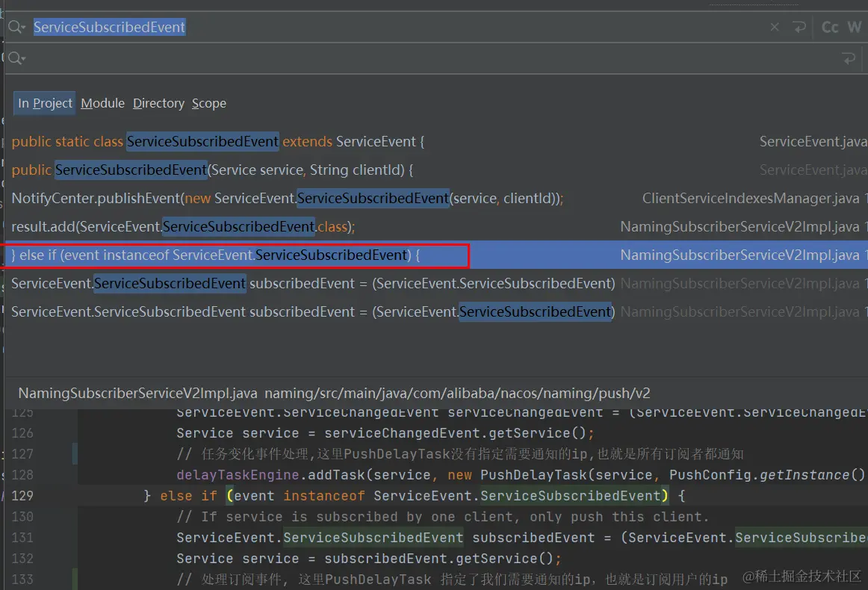The height and width of the screenshot is (590, 868).
Task: Click comment '// If service is subscribed by one client'
Action: coord(443,517)
